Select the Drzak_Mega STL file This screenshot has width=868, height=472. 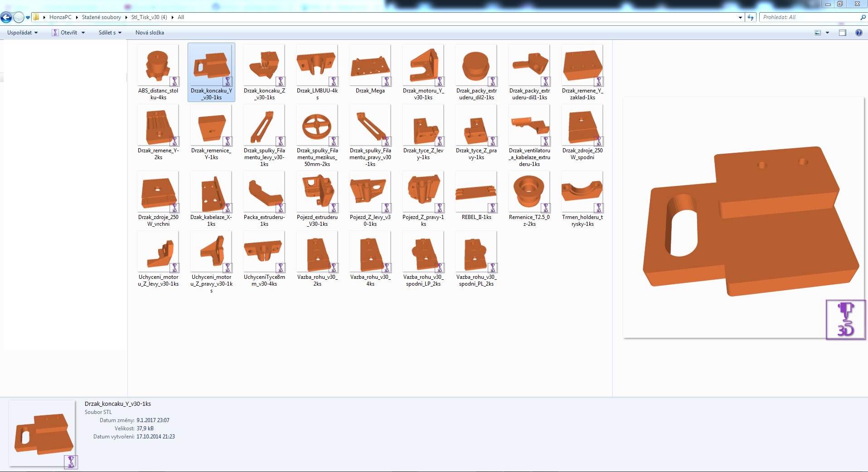click(x=370, y=70)
